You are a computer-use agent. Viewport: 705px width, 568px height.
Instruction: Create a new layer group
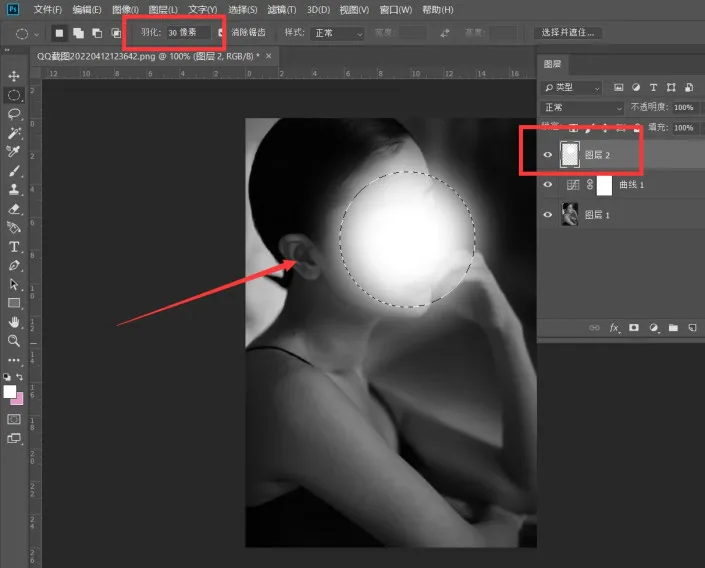pos(673,328)
